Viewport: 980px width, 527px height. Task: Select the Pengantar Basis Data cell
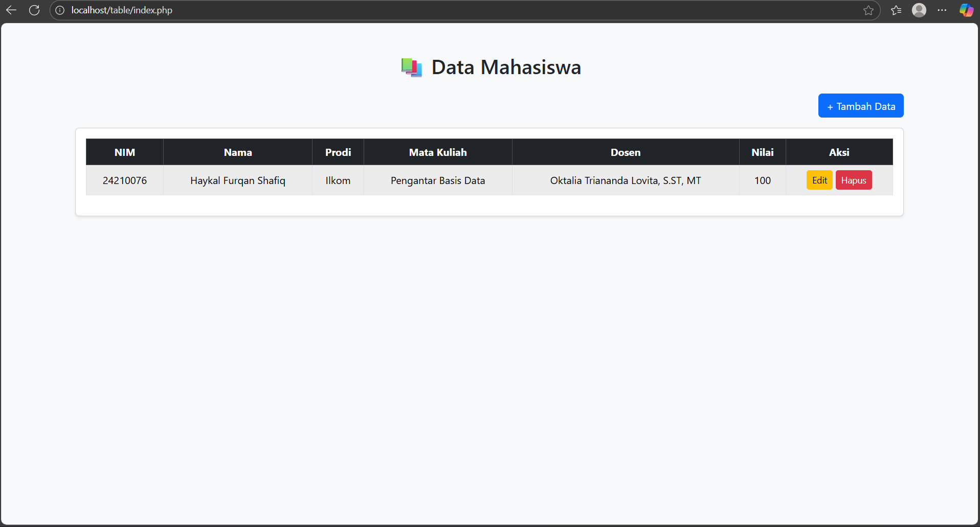click(438, 180)
